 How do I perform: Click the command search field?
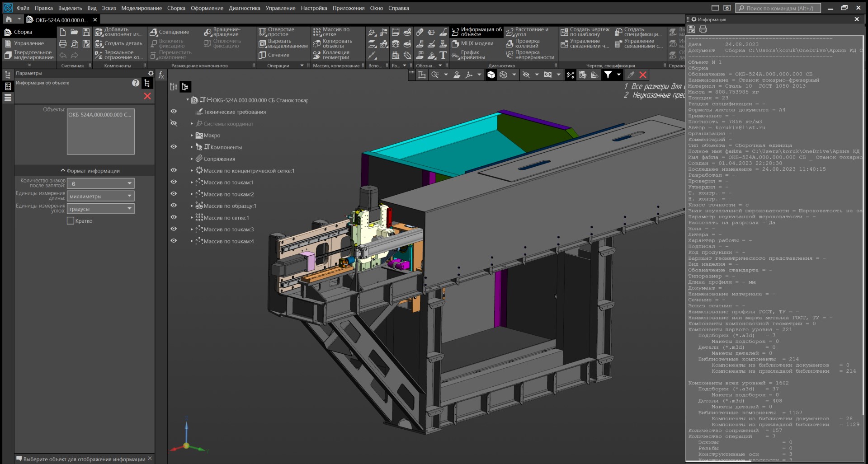point(778,8)
